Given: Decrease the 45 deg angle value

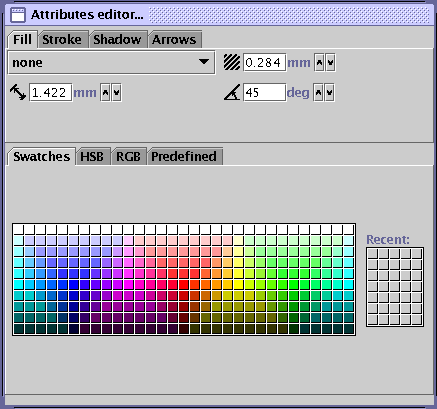Looking at the screenshot, I should tap(330, 92).
